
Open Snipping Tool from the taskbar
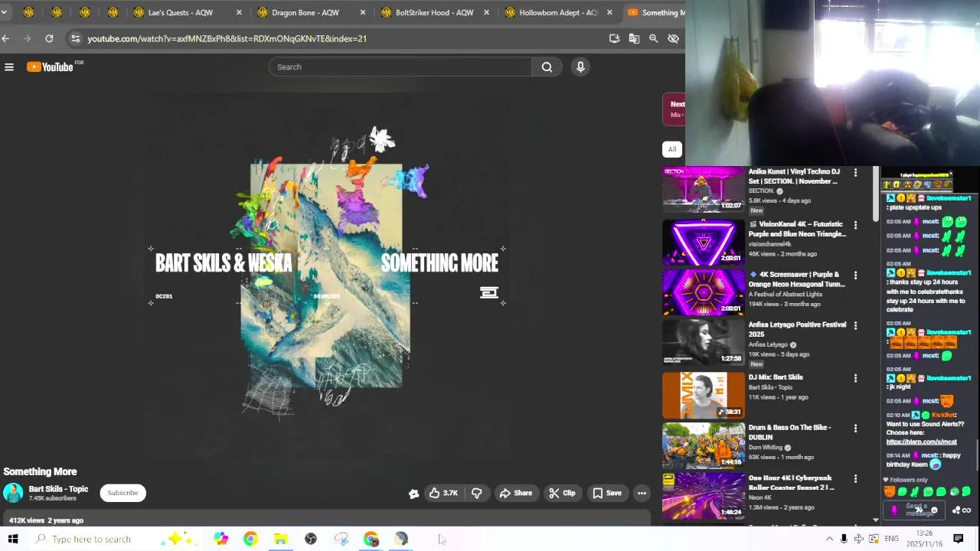pyautogui.click(x=341, y=540)
